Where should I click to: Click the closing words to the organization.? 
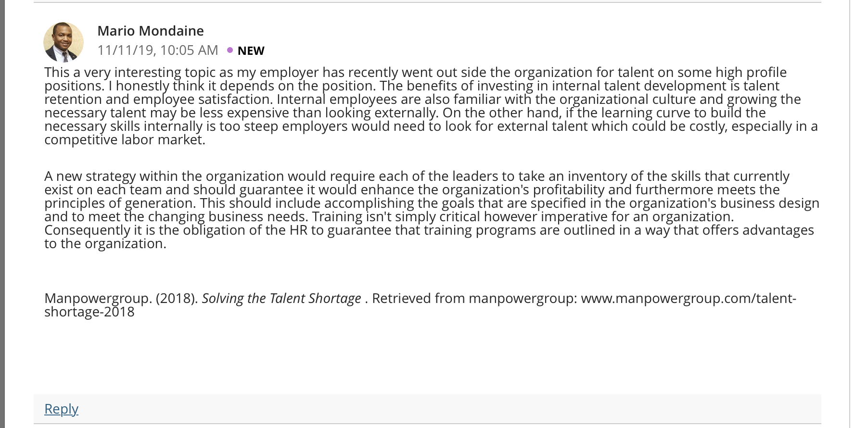(105, 243)
